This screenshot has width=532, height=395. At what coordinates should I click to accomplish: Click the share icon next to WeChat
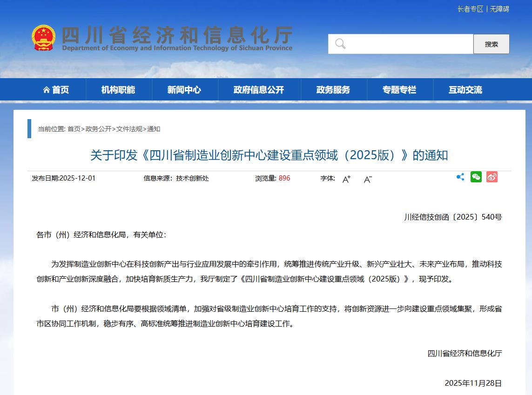[460, 177]
